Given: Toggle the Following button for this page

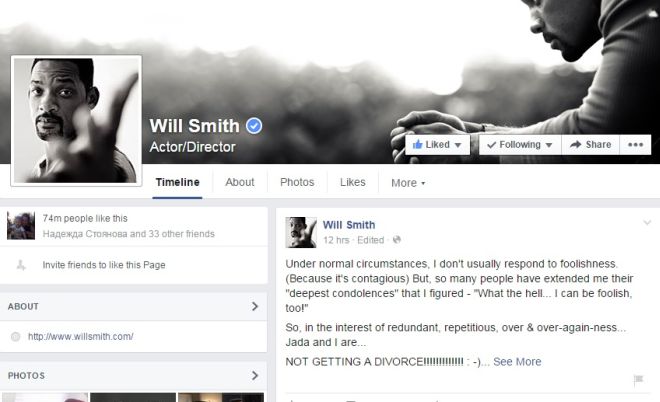Looking at the screenshot, I should pyautogui.click(x=520, y=145).
